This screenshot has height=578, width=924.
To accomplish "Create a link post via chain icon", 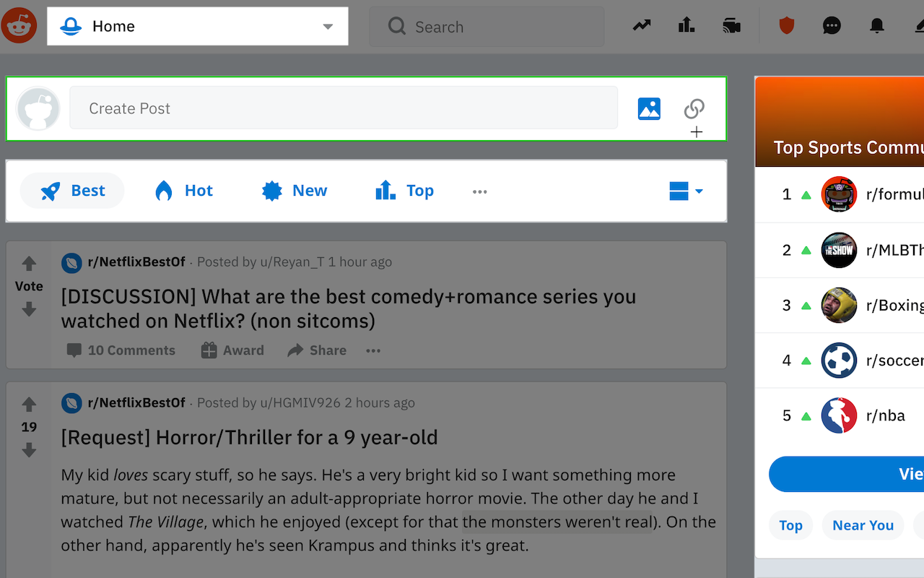I will tap(694, 108).
